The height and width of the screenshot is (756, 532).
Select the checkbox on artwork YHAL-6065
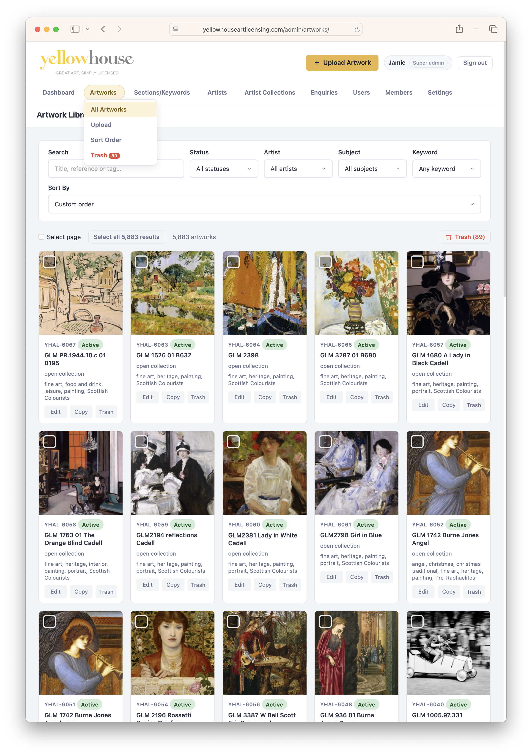coord(325,262)
